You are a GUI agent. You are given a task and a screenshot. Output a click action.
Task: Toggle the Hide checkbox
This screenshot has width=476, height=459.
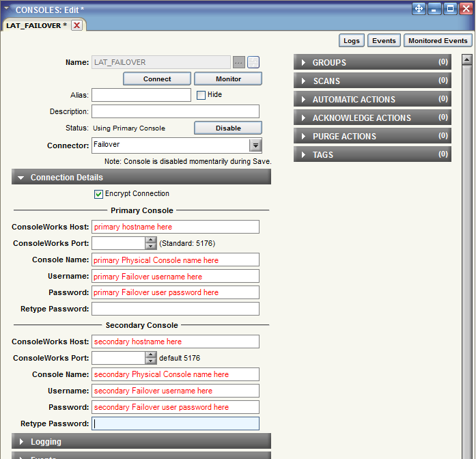coord(201,95)
